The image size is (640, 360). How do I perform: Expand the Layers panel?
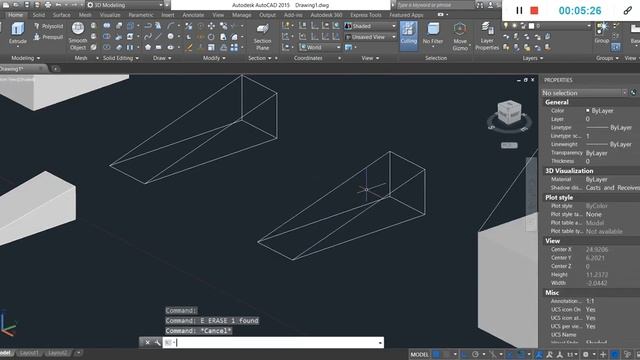[533, 58]
